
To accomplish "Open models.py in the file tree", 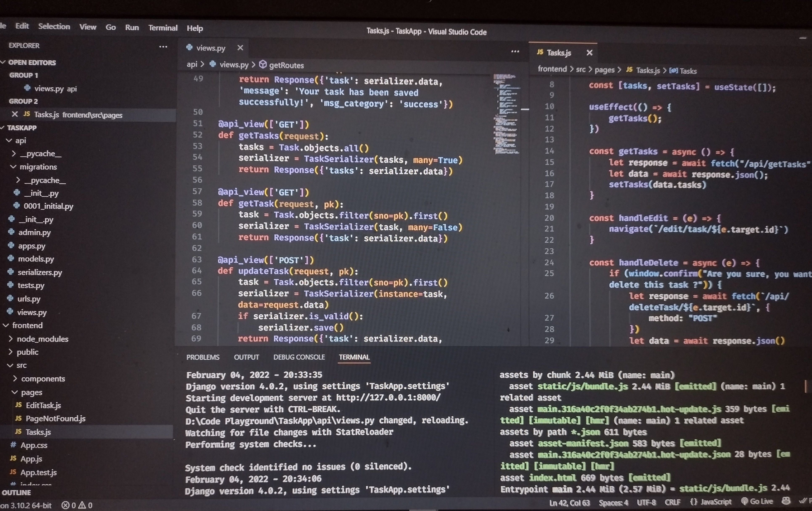I will pos(36,259).
